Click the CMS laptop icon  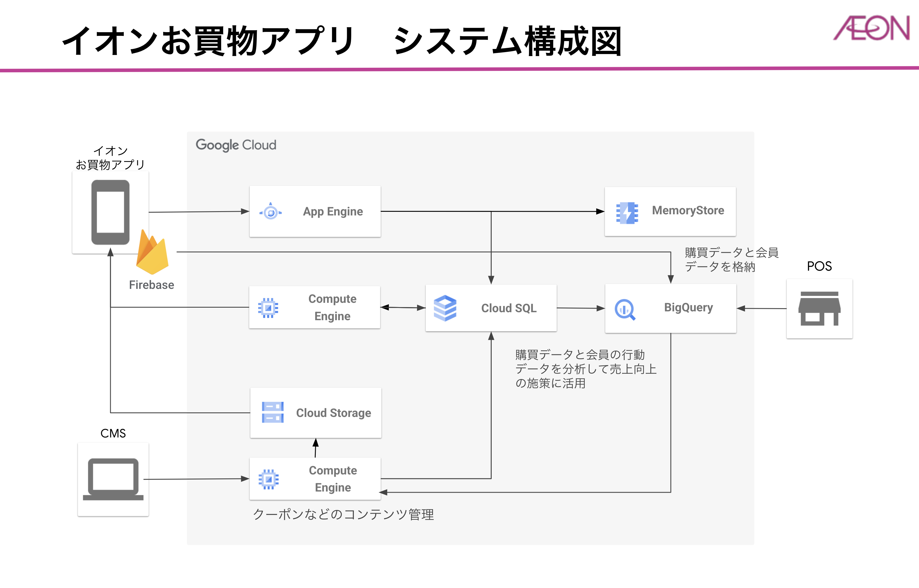[113, 479]
